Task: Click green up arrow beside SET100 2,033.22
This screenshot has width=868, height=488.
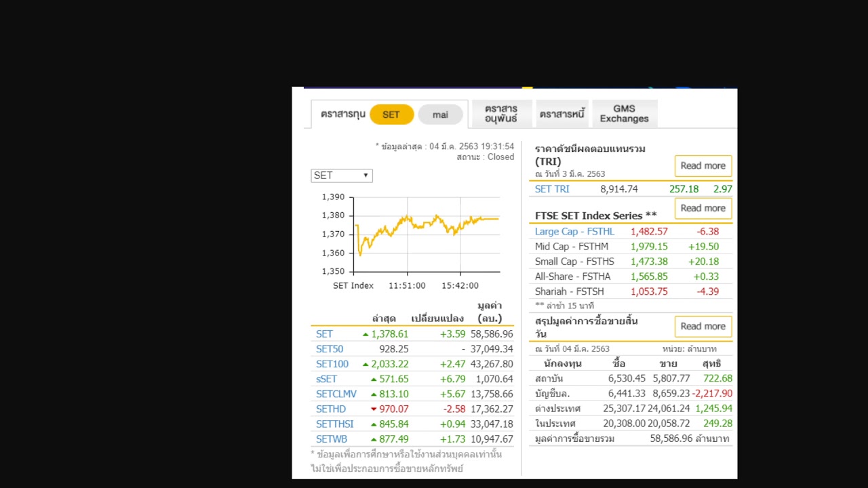Action: click(366, 364)
